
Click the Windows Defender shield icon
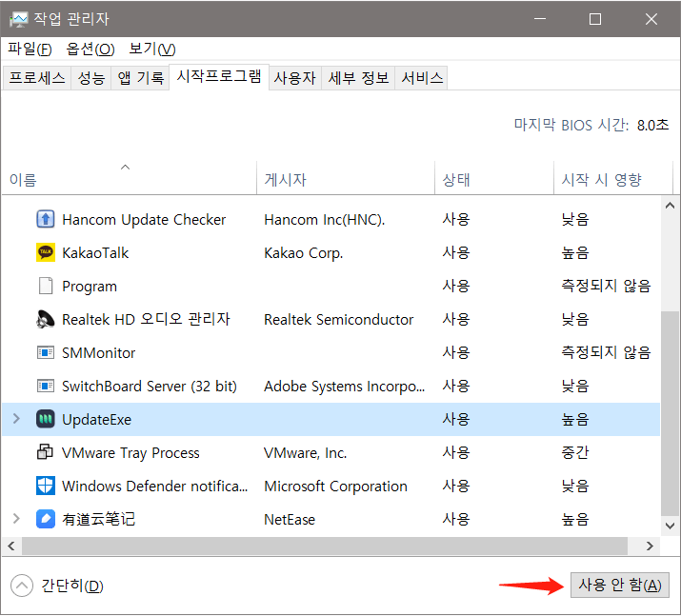coord(46,487)
